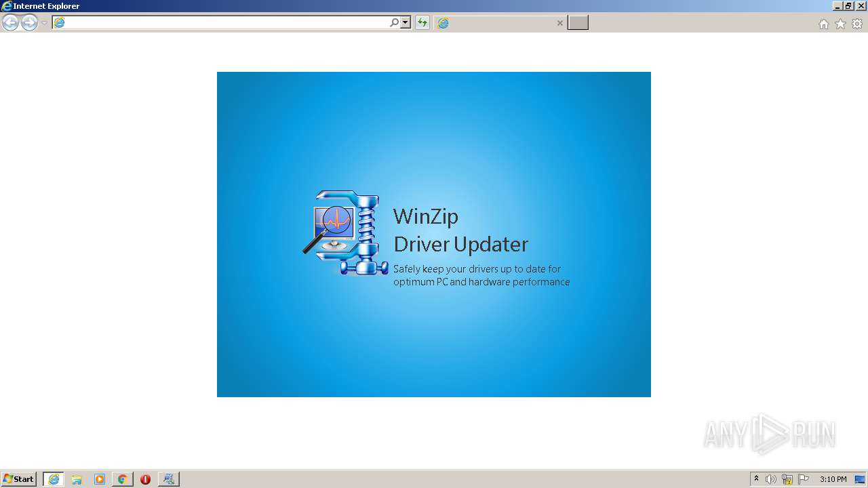Open Action Center flag tray icon
Screen dimensions: 868x488
pos(804,479)
